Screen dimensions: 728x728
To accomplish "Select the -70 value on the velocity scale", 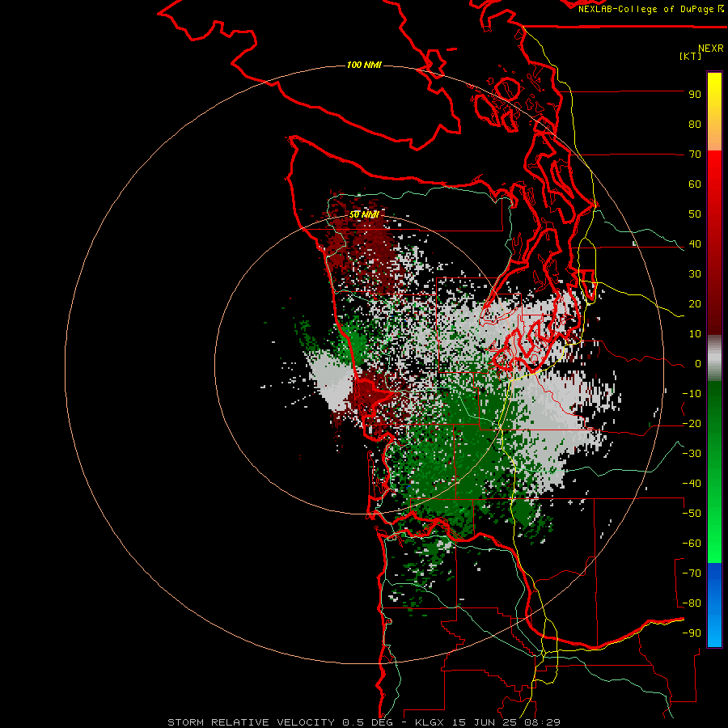I will click(x=692, y=574).
